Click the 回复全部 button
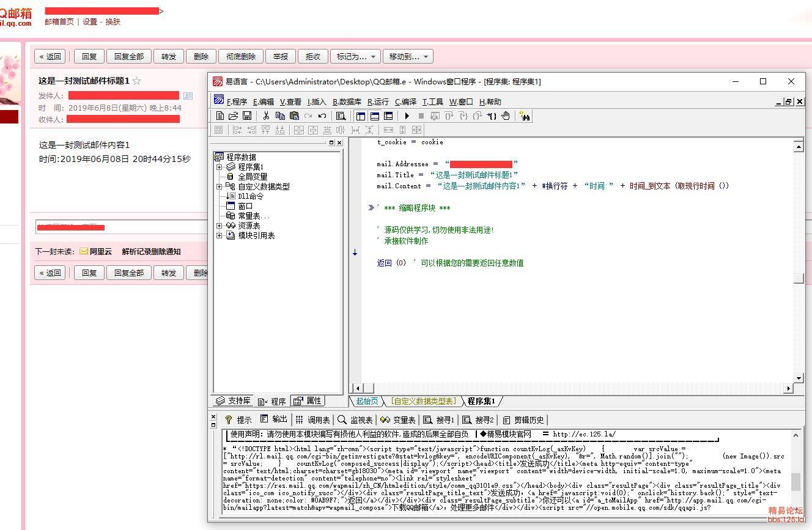This screenshot has height=530, width=812. 128,56
